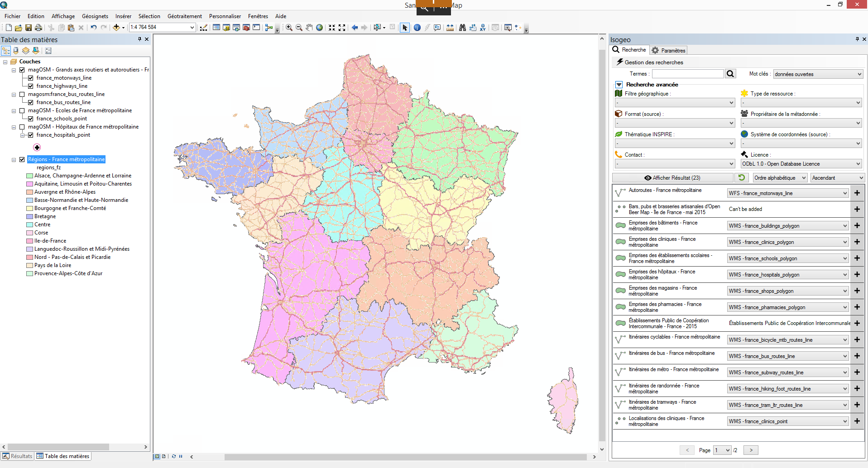Image resolution: width=868 pixels, height=468 pixels.
Task: Select the Zoom In tool
Action: (x=289, y=28)
